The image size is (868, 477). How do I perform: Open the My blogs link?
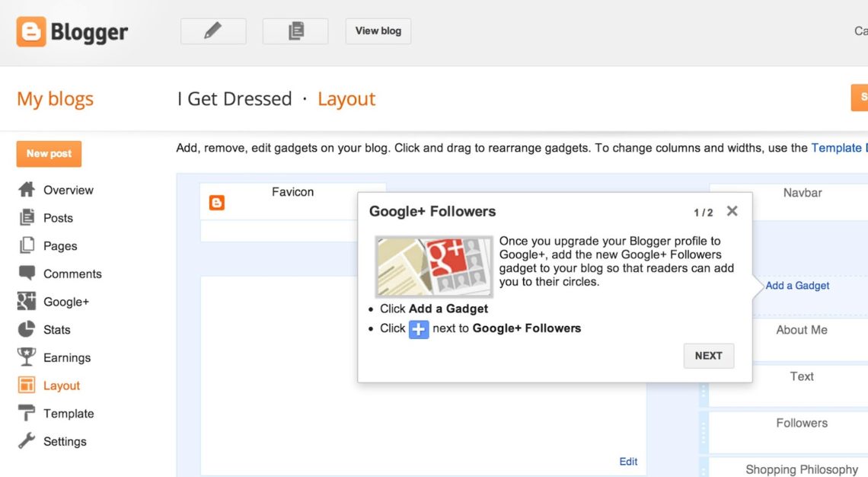pos(56,98)
